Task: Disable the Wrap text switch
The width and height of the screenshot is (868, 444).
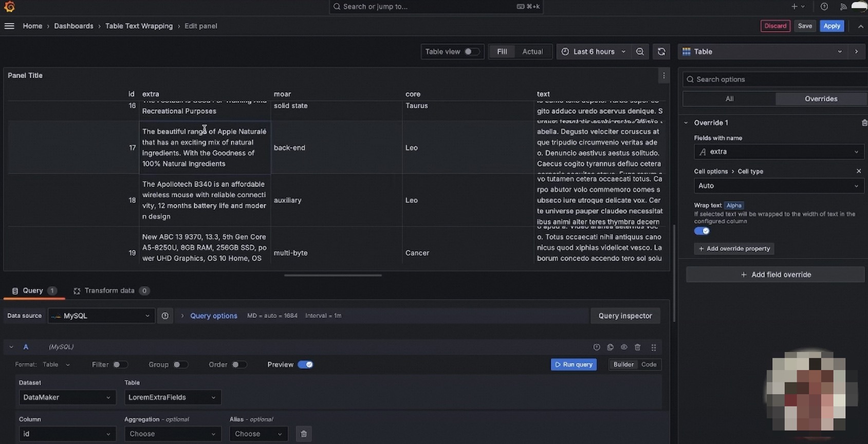Action: pyautogui.click(x=702, y=231)
